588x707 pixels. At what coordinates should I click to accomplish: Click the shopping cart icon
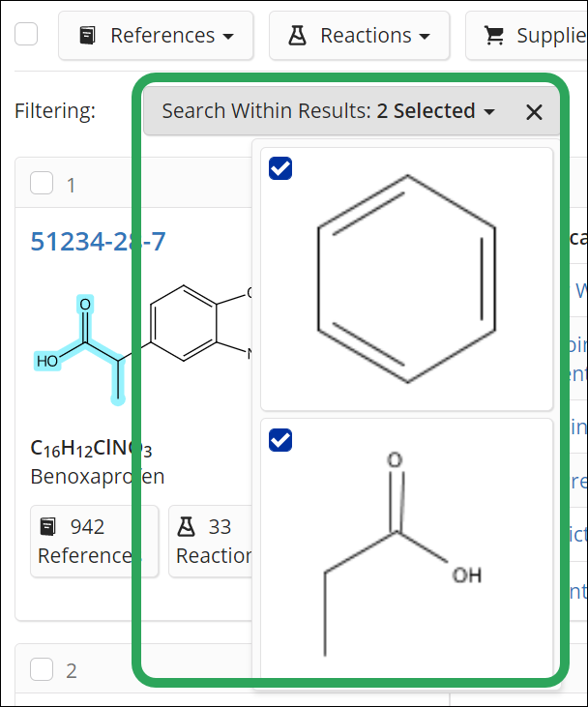point(494,36)
